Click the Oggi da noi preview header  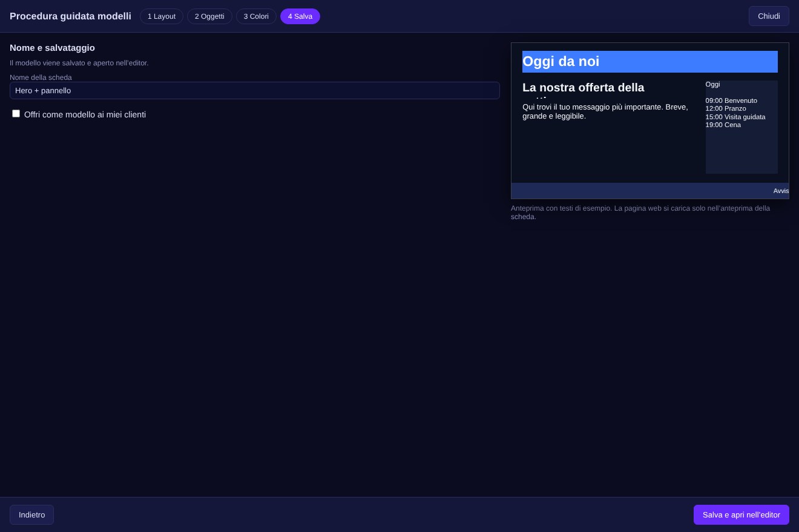[650, 62]
